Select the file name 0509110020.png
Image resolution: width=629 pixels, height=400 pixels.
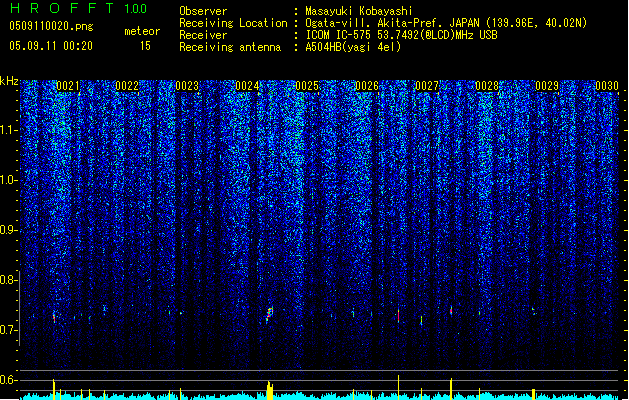pyautogui.click(x=51, y=26)
